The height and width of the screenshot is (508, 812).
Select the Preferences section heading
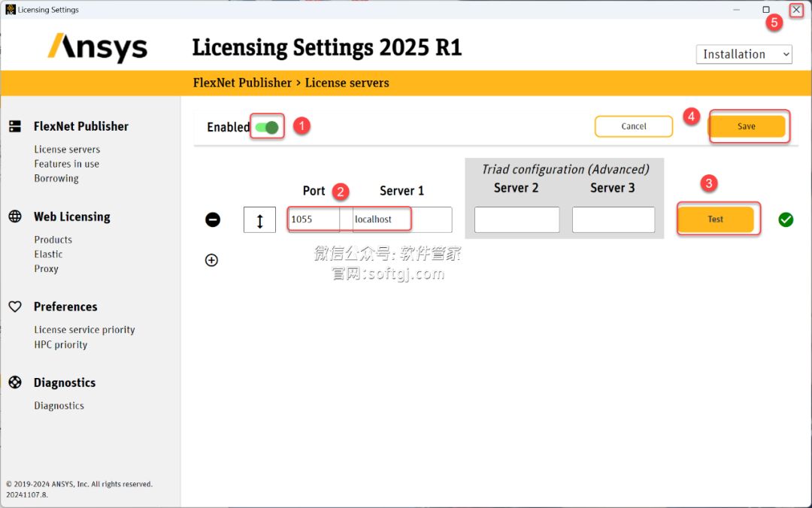[65, 307]
